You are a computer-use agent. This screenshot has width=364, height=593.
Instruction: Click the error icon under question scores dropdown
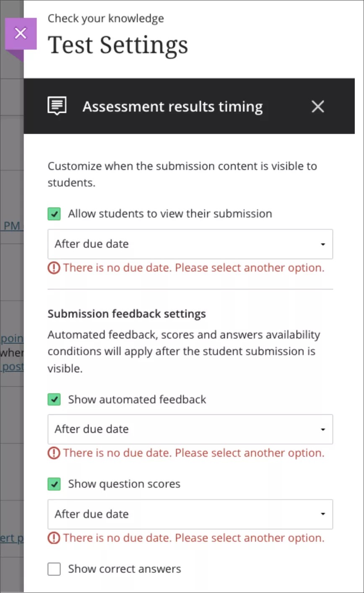pyautogui.click(x=54, y=538)
